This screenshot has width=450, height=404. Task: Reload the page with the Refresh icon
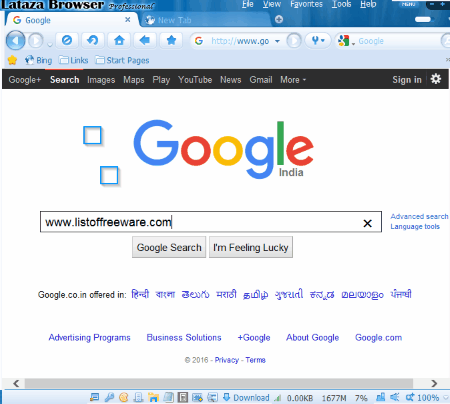click(93, 41)
